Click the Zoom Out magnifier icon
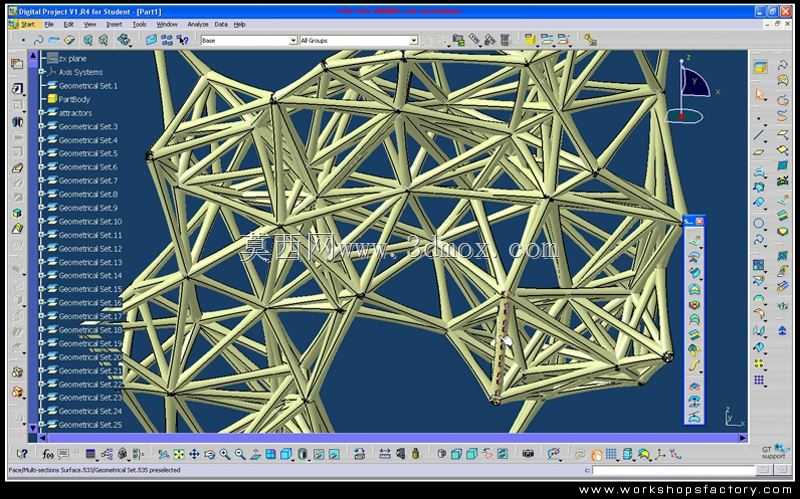The image size is (800, 499). coord(240,454)
